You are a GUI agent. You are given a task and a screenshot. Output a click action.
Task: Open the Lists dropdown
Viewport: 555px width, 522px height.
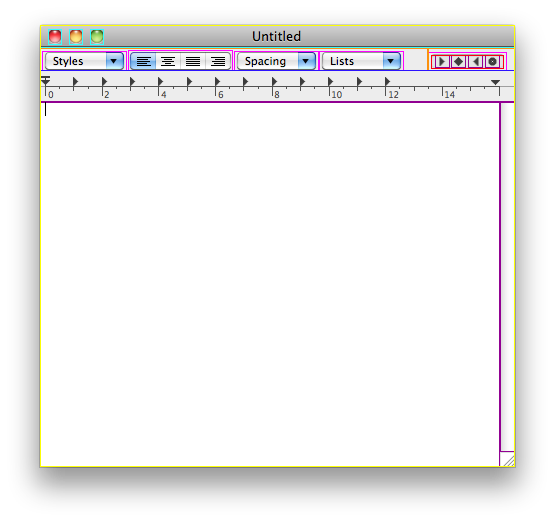tap(362, 61)
